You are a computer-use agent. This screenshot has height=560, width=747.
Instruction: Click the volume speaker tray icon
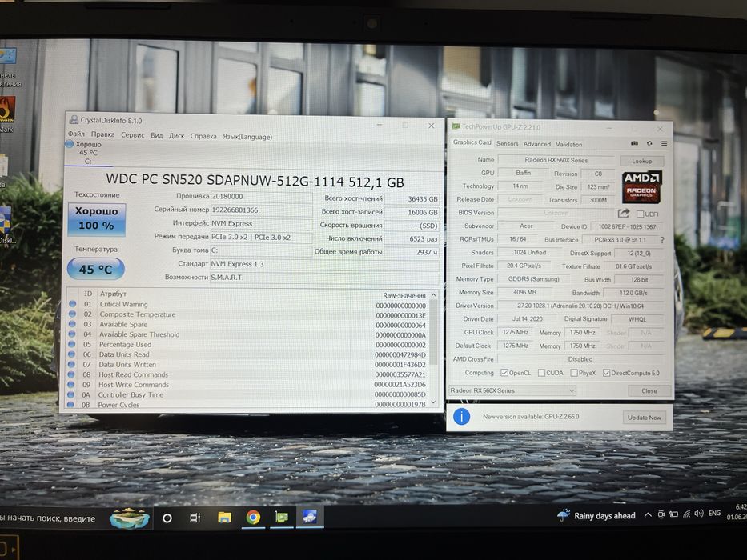pos(699,514)
